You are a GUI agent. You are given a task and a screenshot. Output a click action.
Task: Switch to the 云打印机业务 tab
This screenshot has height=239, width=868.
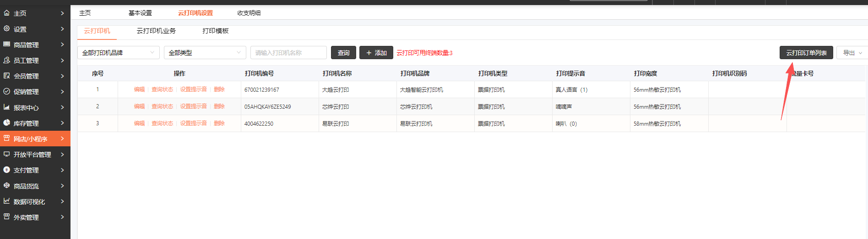156,31
